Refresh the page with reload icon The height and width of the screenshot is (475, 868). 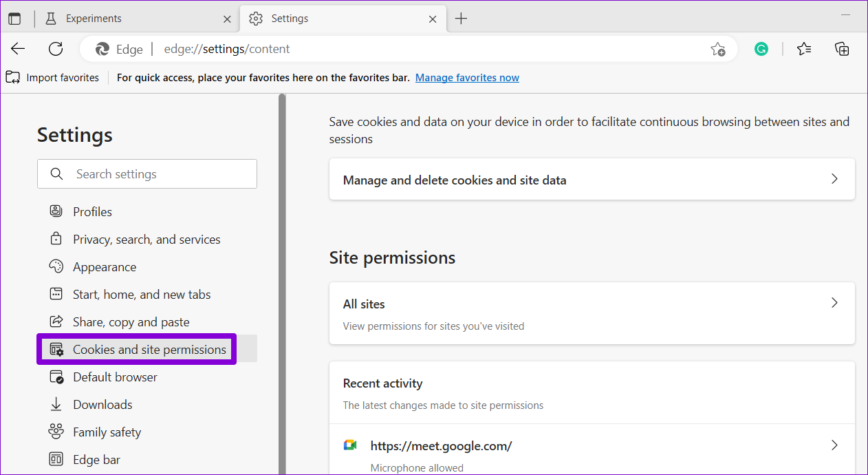tap(56, 49)
